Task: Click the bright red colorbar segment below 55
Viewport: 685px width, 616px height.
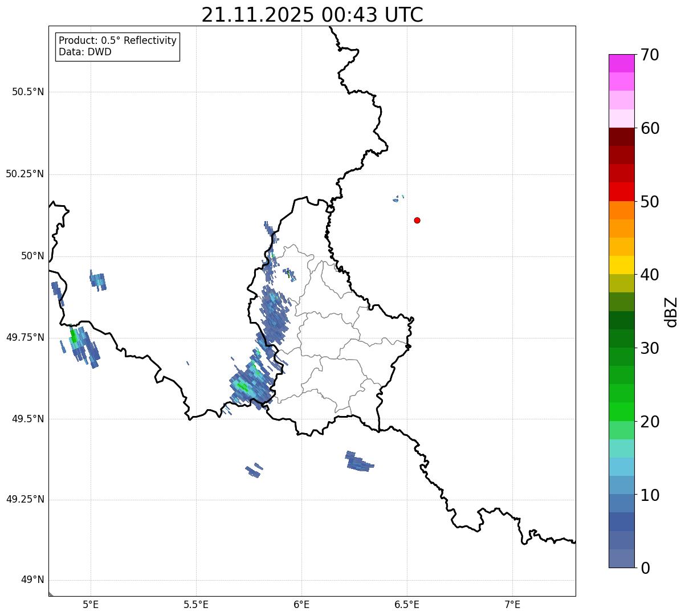Action: click(622, 192)
